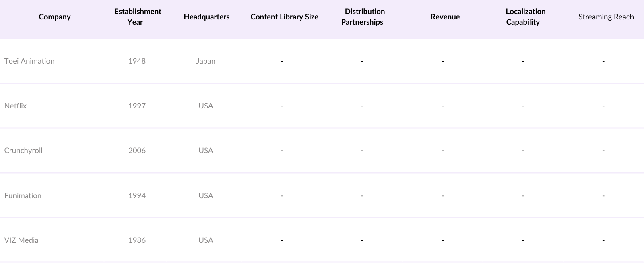This screenshot has width=644, height=263.
Task: Click the Streaming Reach column header
Action: 606,17
